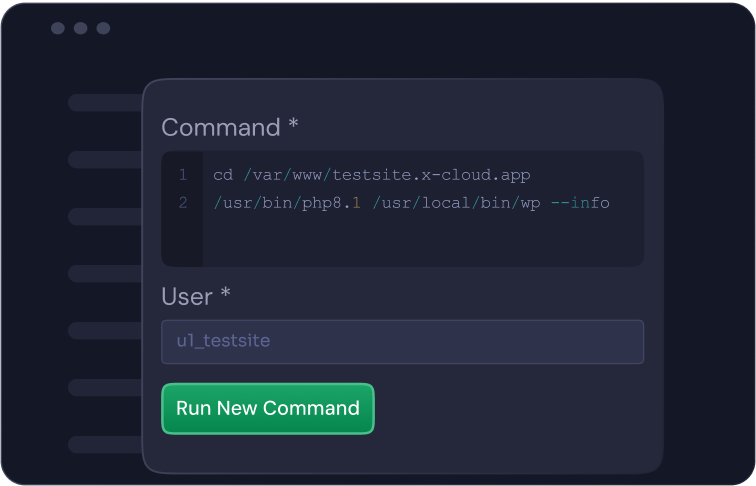
Task: Focus the User input field with u1_testsite
Action: point(402,342)
